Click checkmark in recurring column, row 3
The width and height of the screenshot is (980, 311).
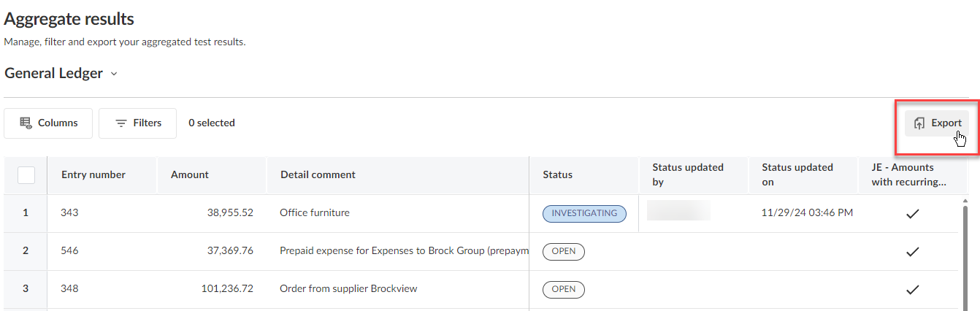coord(912,289)
